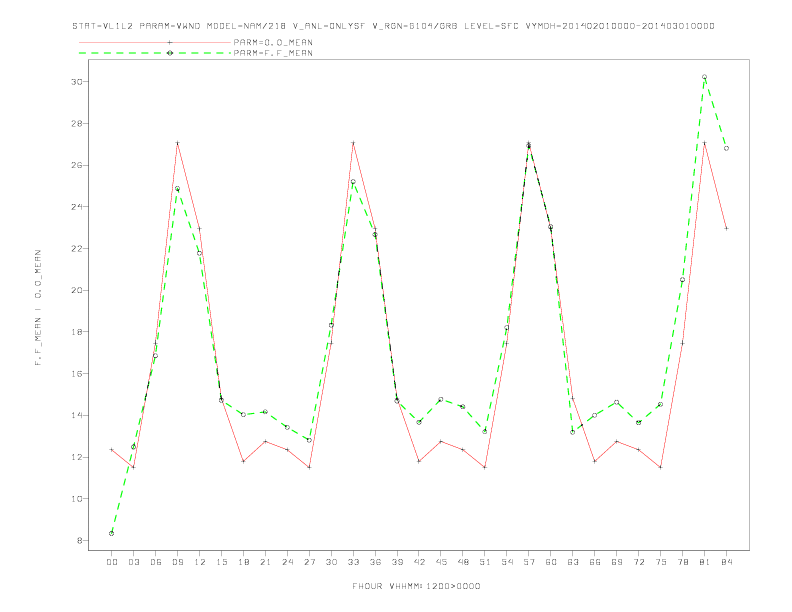Click x-axis tick label 57
This screenshot has width=792, height=612.
point(529,562)
